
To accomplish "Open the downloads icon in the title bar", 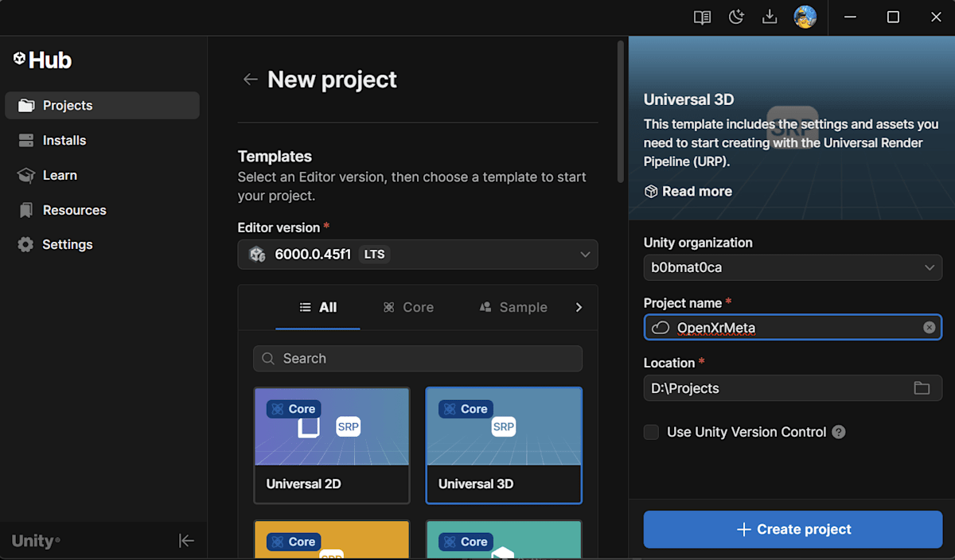I will coord(770,17).
